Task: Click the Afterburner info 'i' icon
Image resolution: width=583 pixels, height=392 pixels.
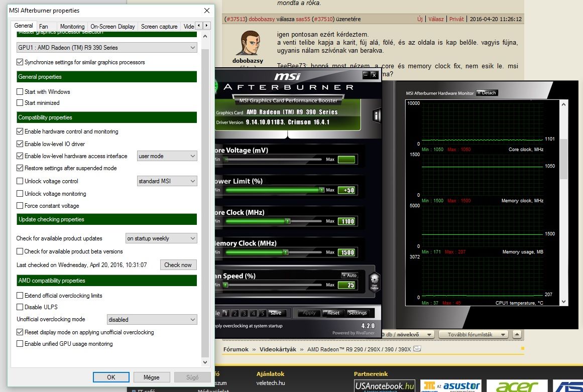Action: (x=377, y=116)
